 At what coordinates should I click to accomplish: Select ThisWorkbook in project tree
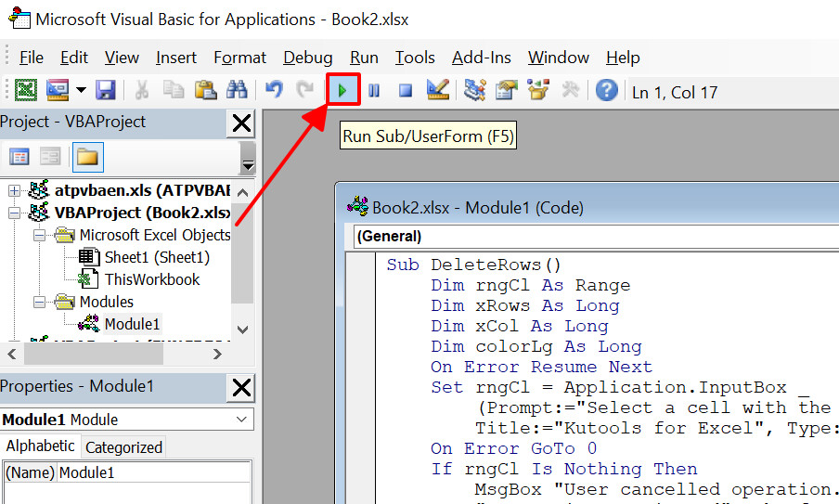point(152,279)
